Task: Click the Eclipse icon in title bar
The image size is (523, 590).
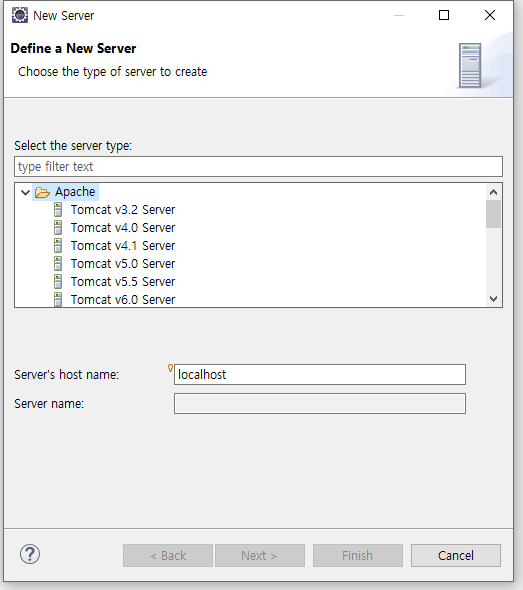Action: coord(20,15)
